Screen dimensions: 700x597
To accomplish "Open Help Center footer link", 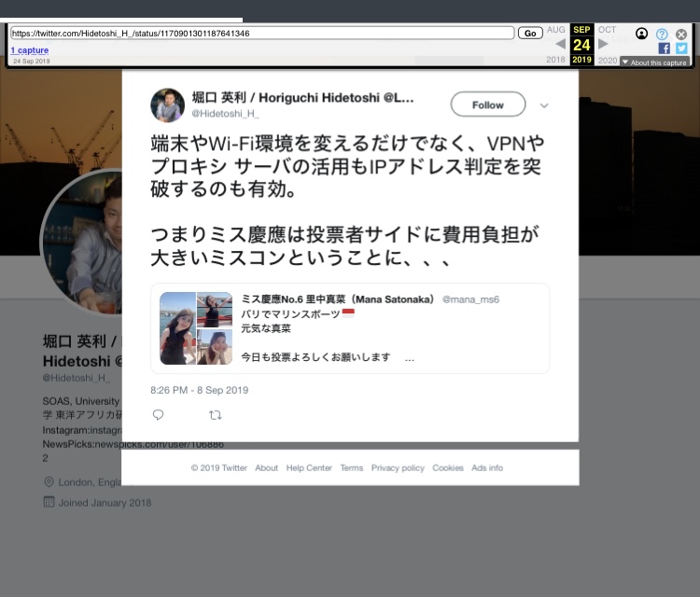I will pyautogui.click(x=309, y=468).
